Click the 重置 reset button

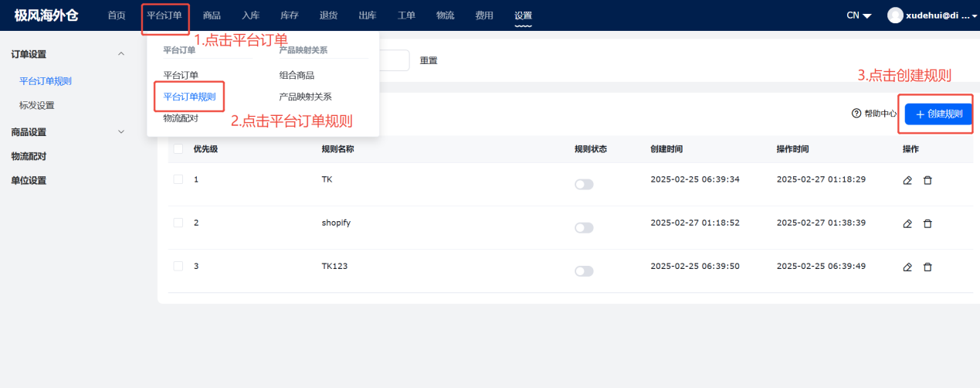pos(429,60)
